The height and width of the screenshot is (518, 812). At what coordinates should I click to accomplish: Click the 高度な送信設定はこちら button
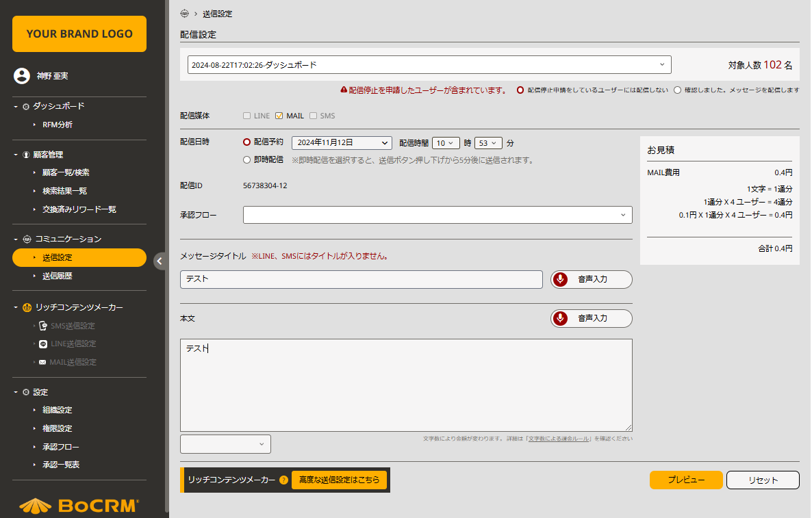click(x=339, y=480)
